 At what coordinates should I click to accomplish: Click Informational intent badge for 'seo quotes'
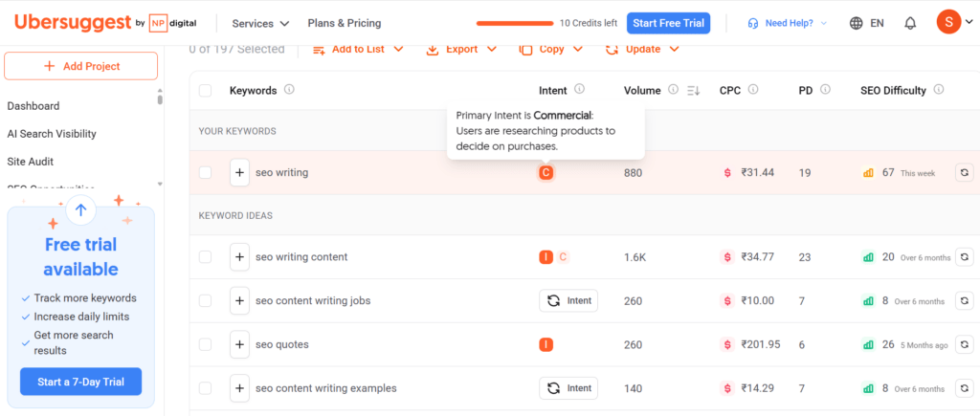[x=546, y=344]
